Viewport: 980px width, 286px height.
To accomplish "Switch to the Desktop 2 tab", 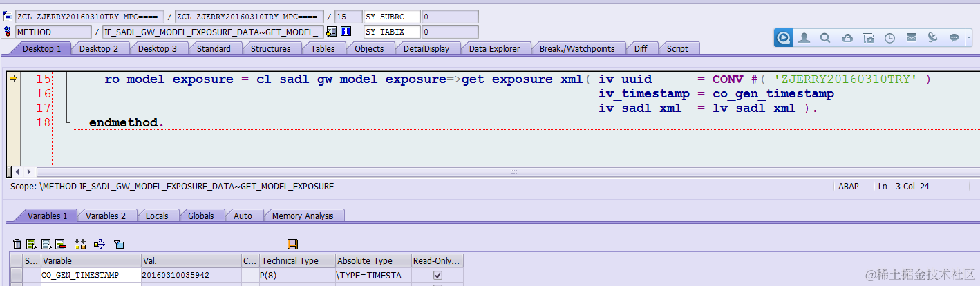I will (99, 48).
